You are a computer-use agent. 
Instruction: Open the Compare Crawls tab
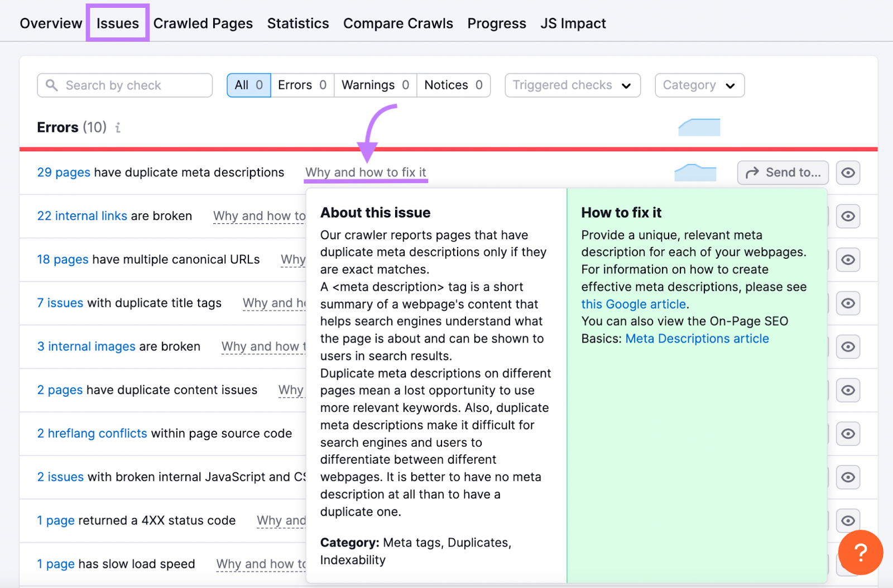(x=398, y=23)
